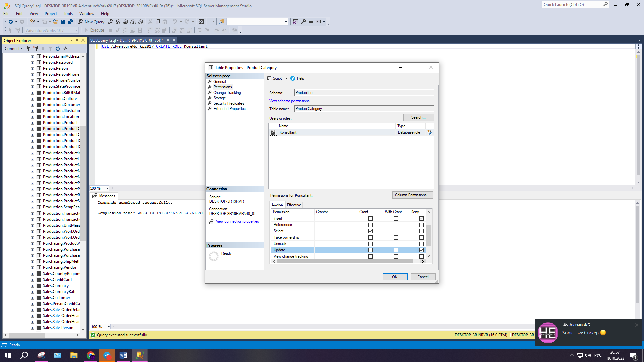Select the Change Tracking page
The height and width of the screenshot is (362, 644).
point(227,93)
